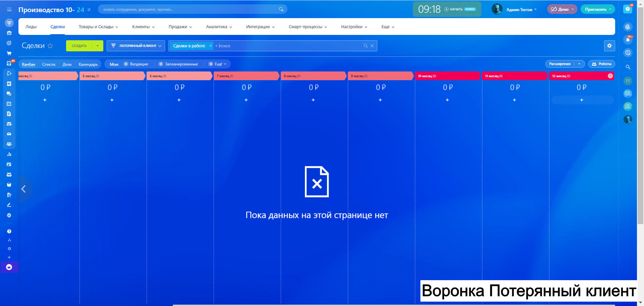Add a deal in 7 месяц column

[x=246, y=100]
